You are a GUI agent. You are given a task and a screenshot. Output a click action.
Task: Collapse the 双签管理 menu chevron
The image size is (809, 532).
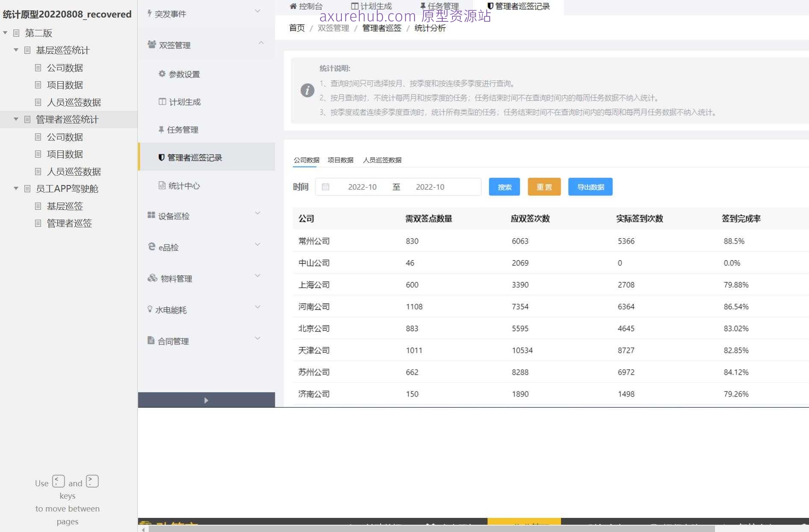[x=261, y=43]
